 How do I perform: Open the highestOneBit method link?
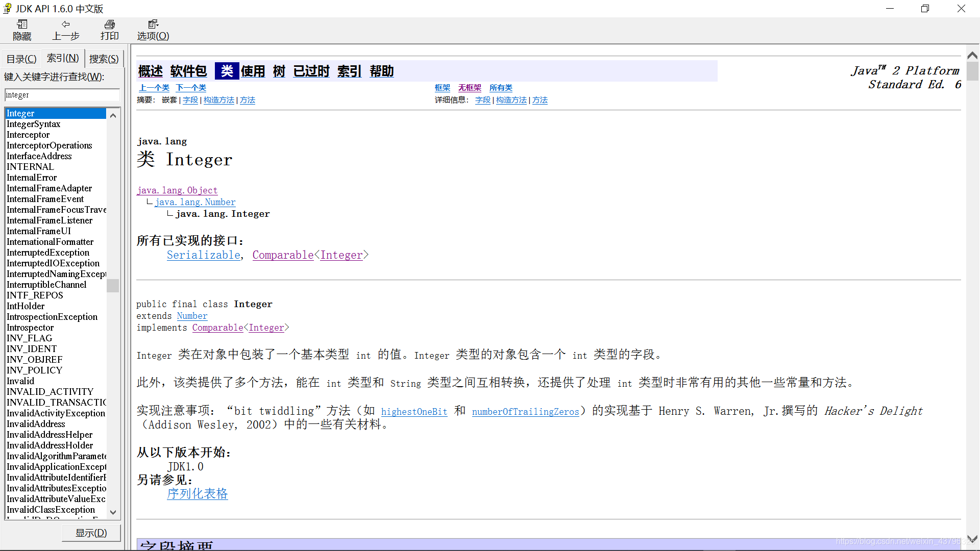click(414, 412)
